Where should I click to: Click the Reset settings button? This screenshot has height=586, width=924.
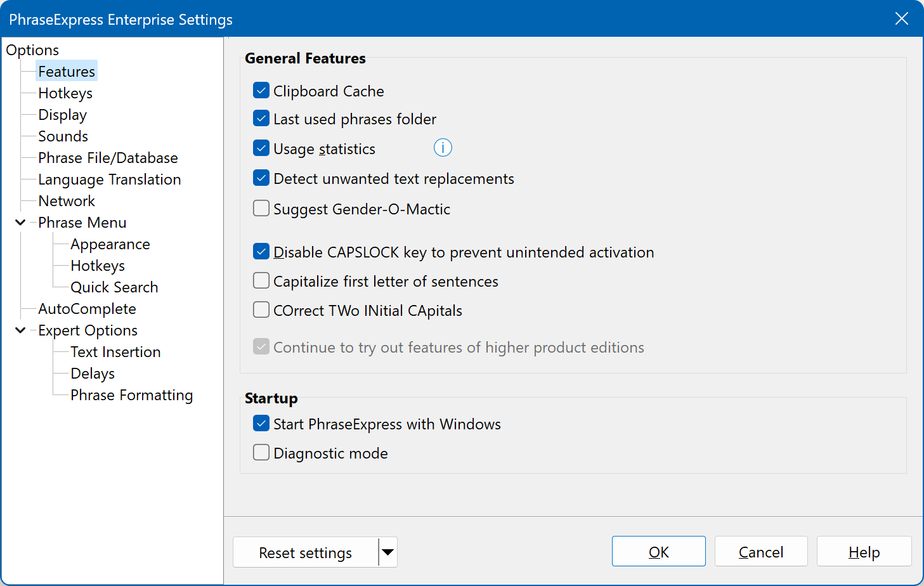pos(305,552)
